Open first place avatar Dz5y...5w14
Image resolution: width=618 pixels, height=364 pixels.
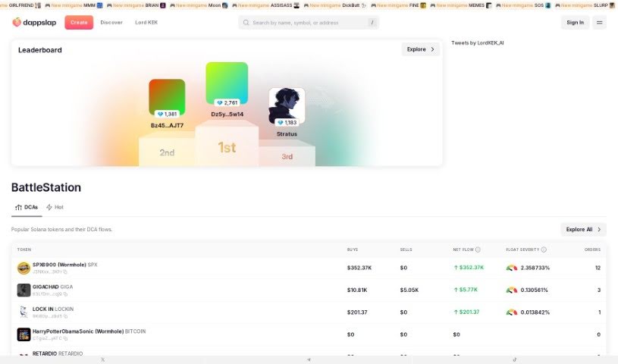coord(227,83)
